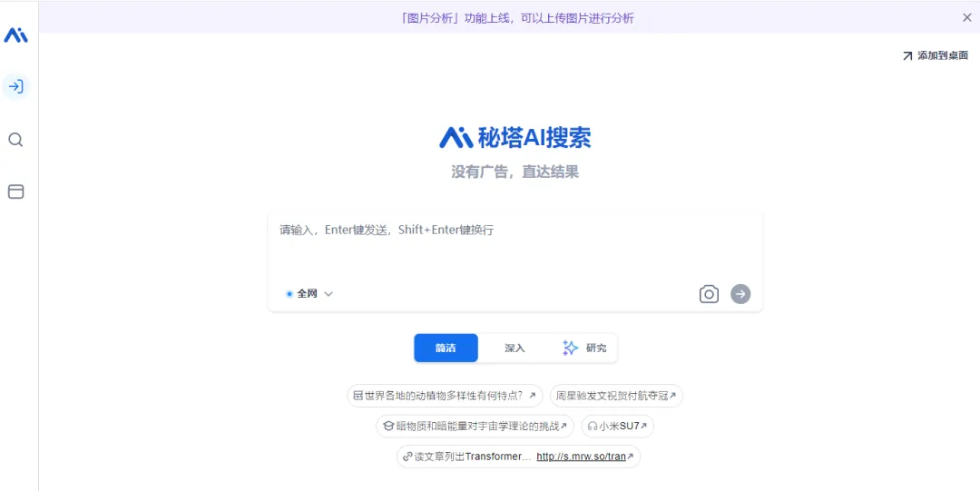Screen dimensions: 980x491
Task: Select the 简洁 mode tab
Action: pyautogui.click(x=446, y=348)
